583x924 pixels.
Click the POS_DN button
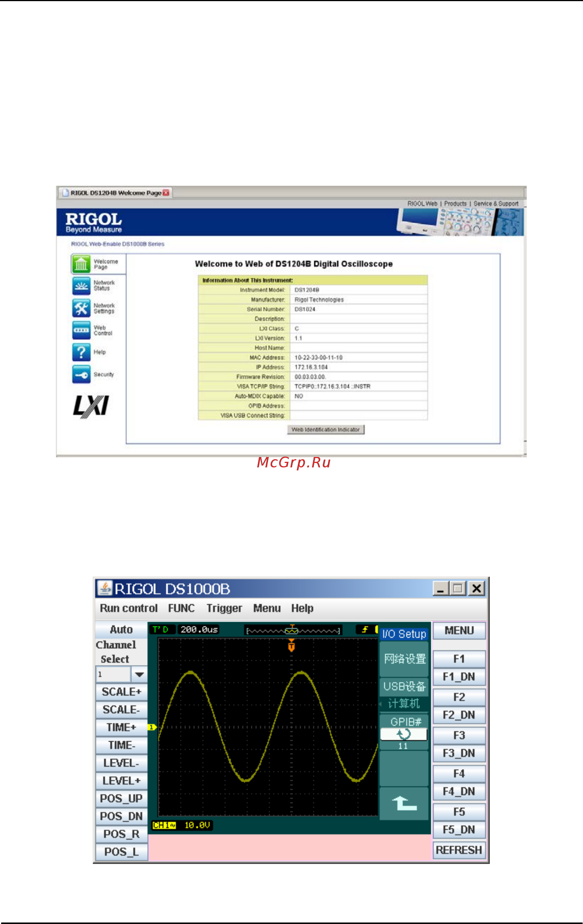122,816
